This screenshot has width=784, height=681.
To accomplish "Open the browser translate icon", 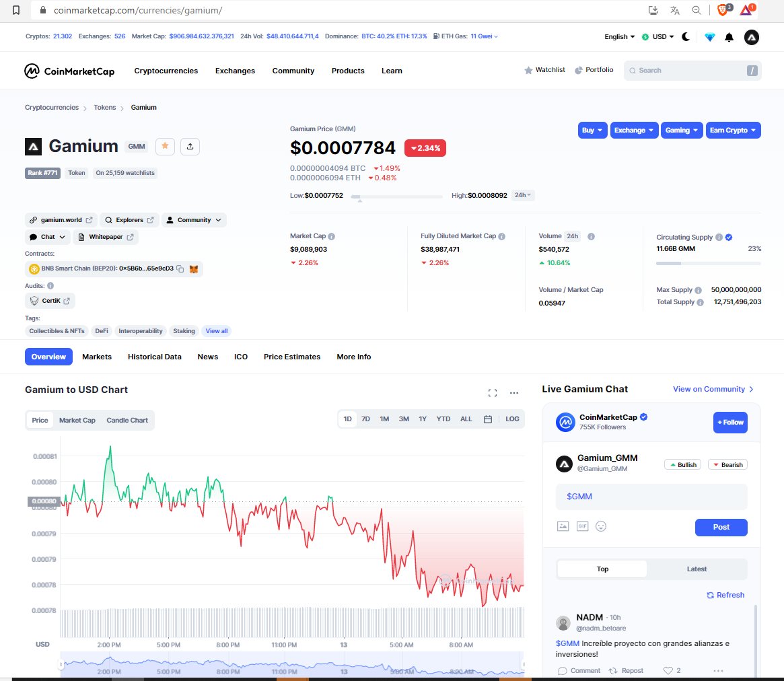I will tap(674, 10).
